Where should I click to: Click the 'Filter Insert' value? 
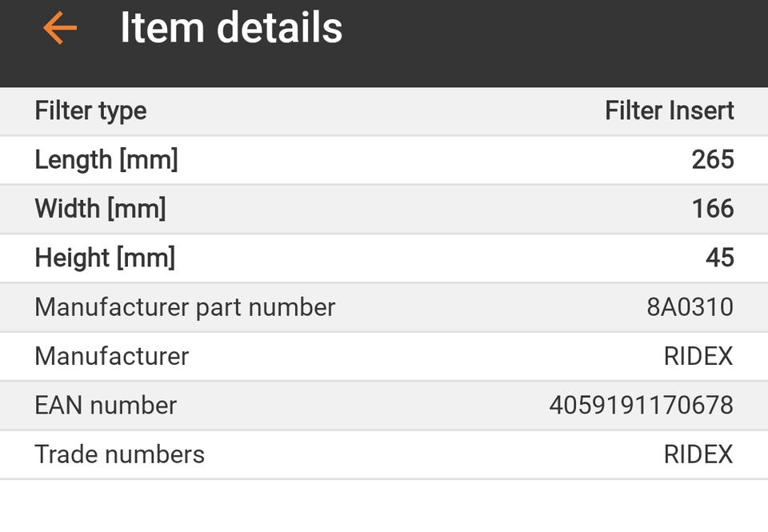669,110
